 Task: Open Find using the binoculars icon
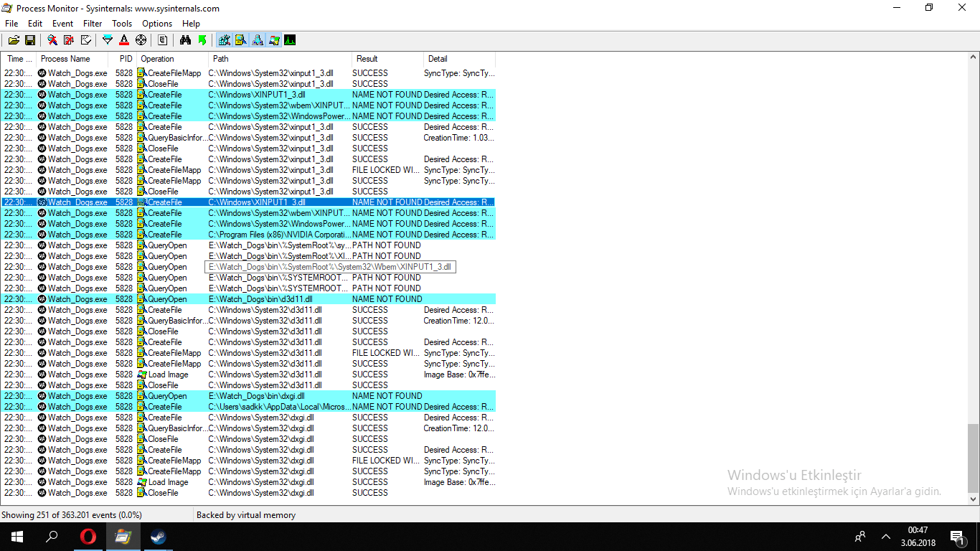tap(185, 40)
